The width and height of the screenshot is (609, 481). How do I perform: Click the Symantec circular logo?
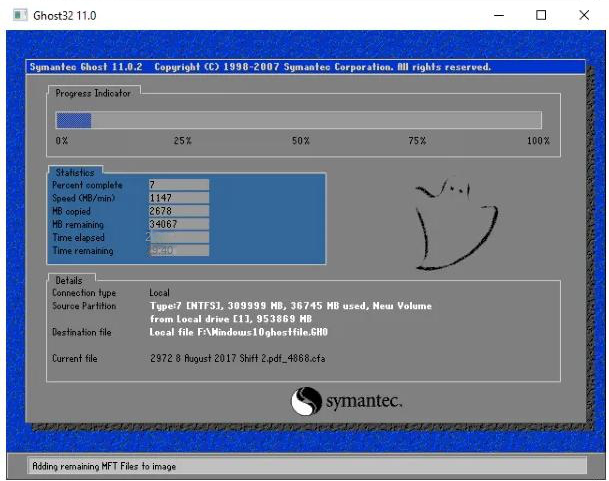pos(306,402)
